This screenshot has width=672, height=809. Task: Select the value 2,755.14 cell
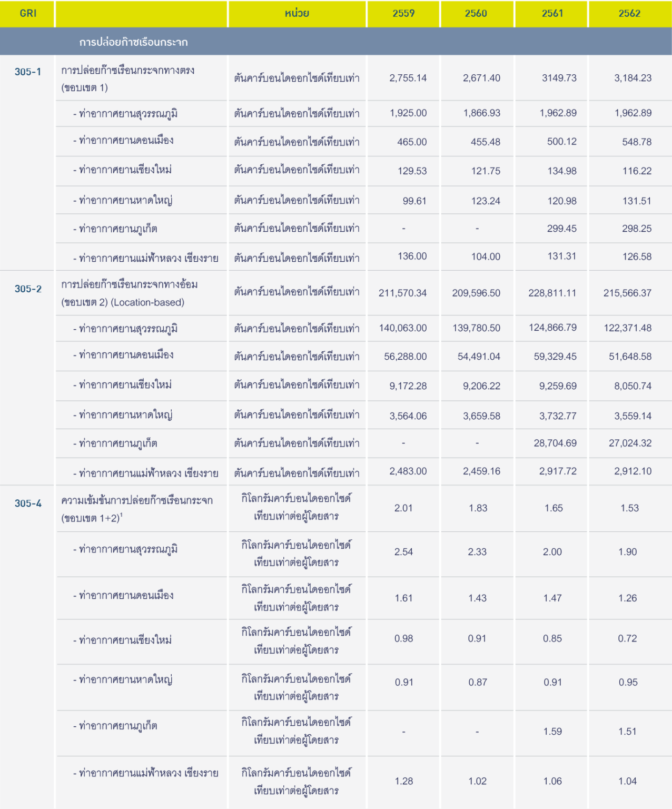tap(408, 78)
